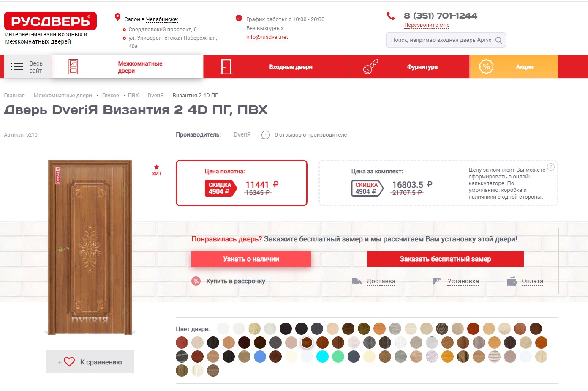Open the 'Акции' promotions tab
Screen dimensions: 588x391
(514, 67)
